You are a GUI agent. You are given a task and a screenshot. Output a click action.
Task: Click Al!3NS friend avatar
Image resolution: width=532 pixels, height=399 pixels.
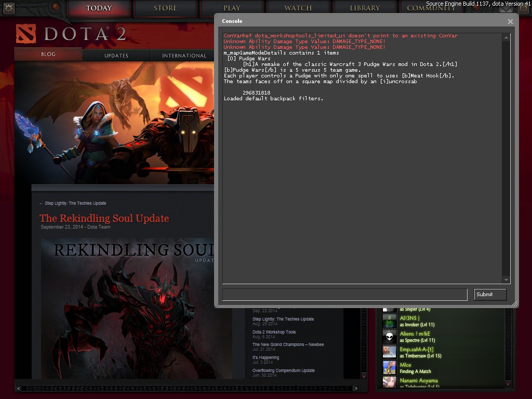[390, 321]
